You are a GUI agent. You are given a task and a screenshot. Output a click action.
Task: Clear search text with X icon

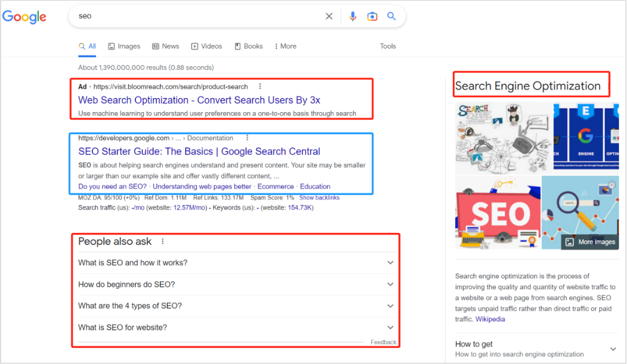click(329, 16)
